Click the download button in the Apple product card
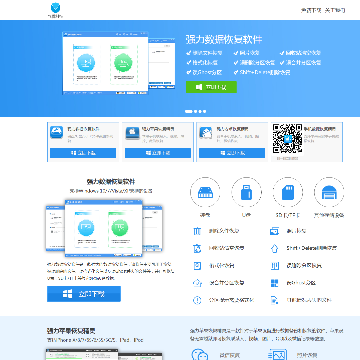 click(x=158, y=153)
